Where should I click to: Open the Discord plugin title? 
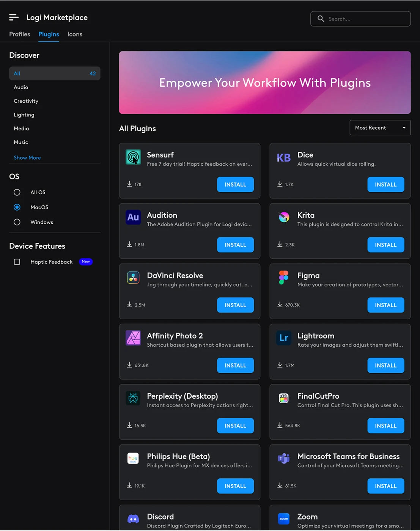tap(160, 517)
